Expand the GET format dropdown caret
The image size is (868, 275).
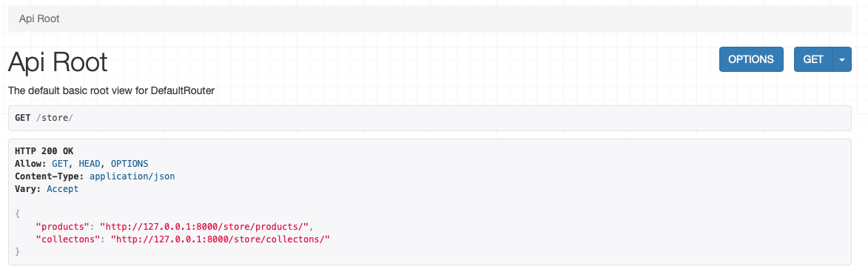pos(842,59)
